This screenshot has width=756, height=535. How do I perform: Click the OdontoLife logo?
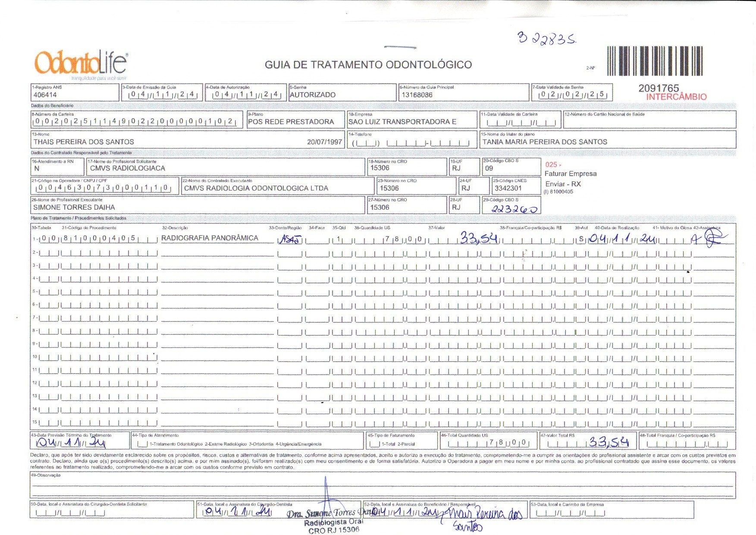pos(81,66)
